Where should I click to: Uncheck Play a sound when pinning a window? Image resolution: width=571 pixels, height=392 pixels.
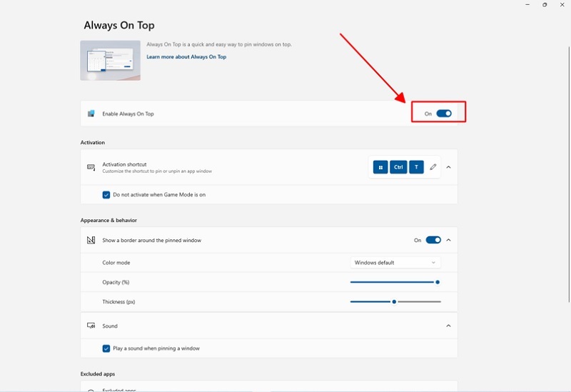click(x=106, y=348)
